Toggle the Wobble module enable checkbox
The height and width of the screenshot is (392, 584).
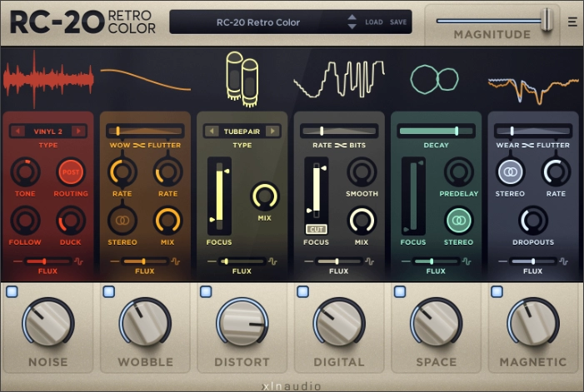coord(109,291)
